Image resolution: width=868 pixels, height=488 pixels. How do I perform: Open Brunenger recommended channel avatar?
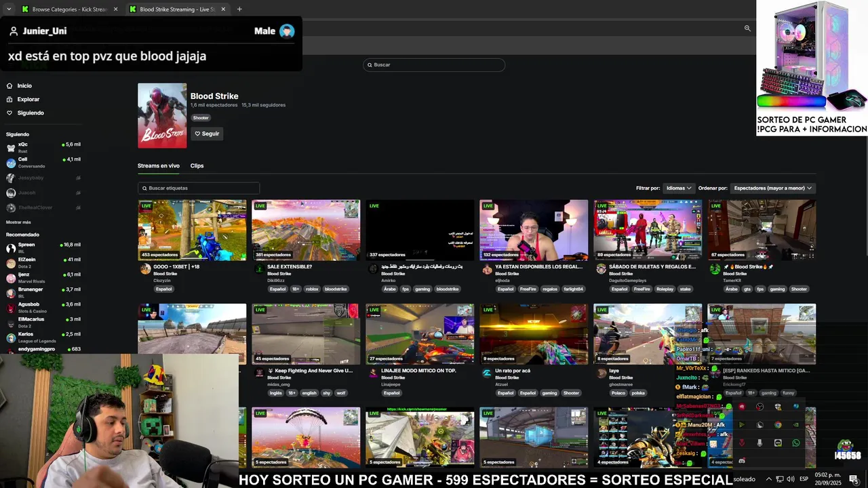[11, 293]
